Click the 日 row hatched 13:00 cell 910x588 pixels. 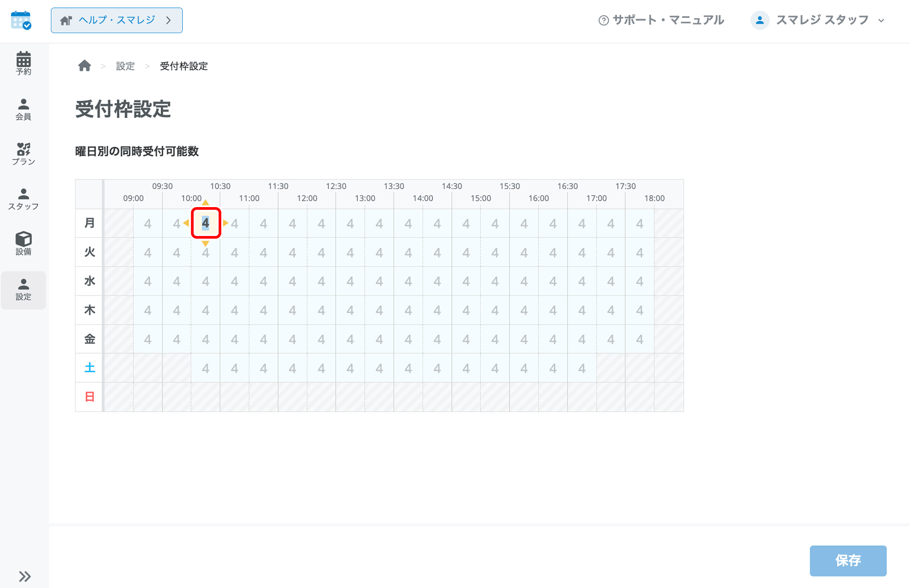point(379,397)
